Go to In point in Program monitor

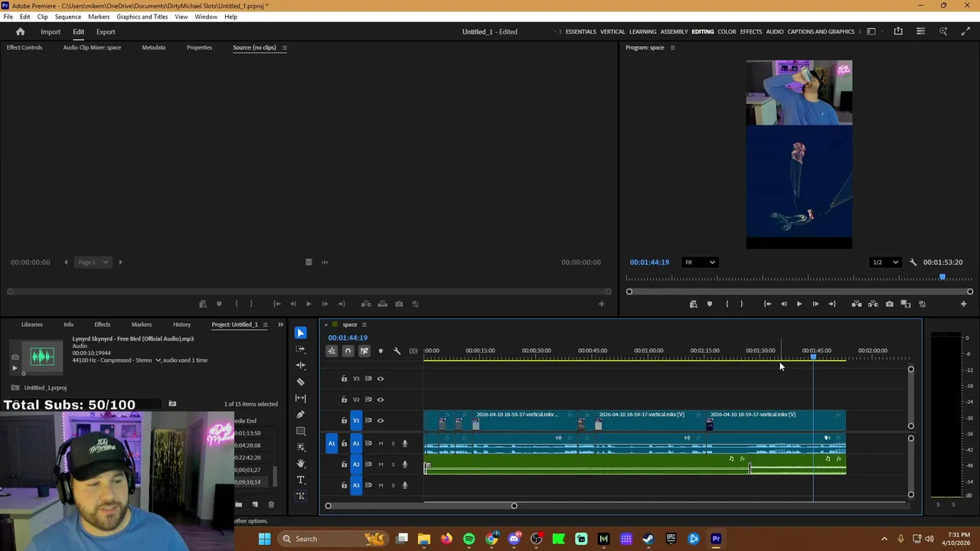[x=767, y=304]
